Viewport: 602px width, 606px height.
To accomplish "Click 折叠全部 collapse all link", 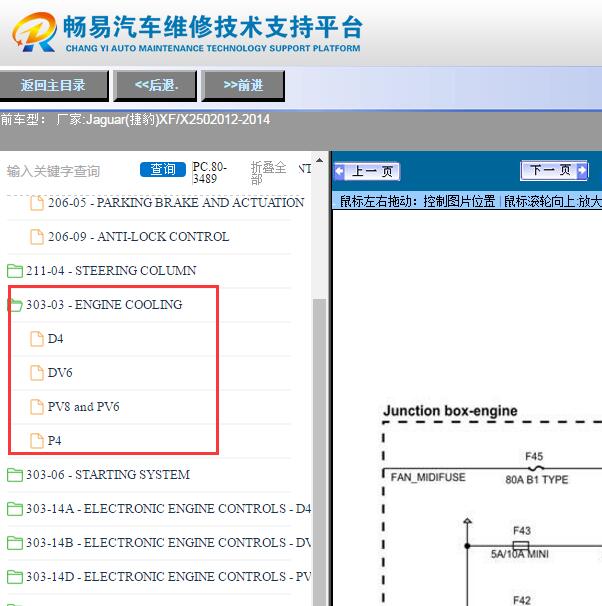I will click(x=268, y=173).
